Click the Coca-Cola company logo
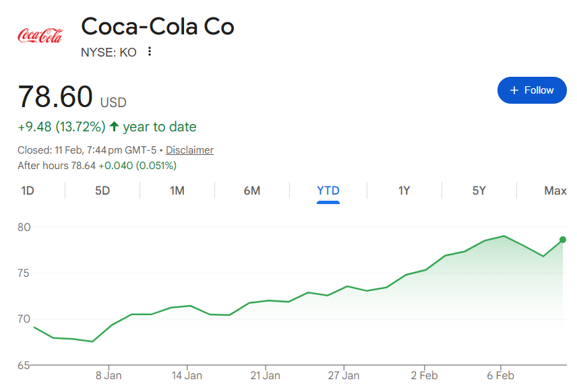This screenshot has width=577, height=392. click(x=41, y=35)
